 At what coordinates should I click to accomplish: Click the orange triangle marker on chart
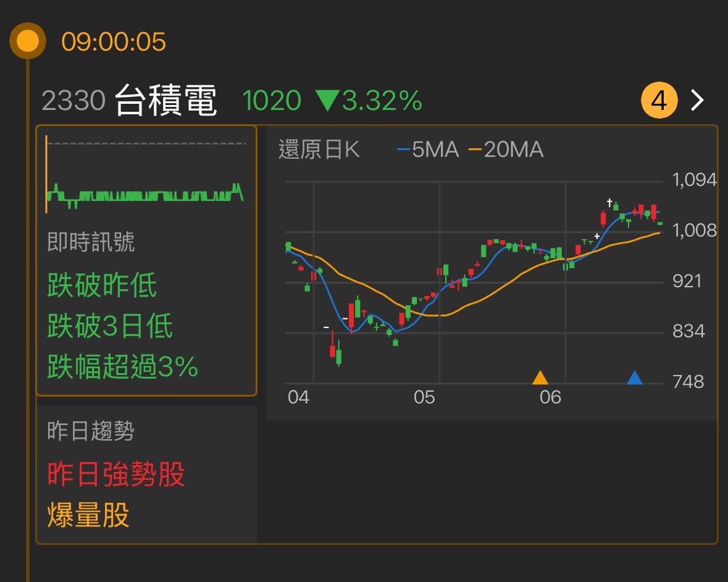[540, 377]
